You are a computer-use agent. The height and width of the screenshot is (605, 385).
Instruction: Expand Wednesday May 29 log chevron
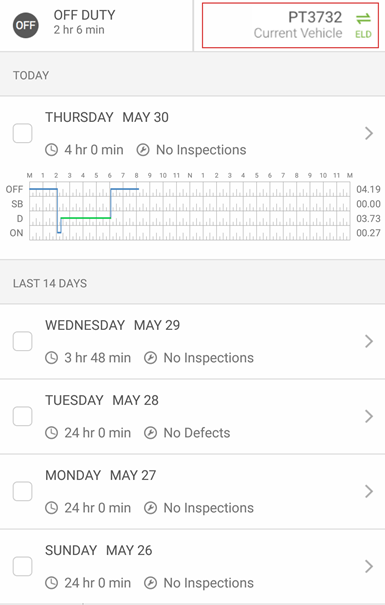pyautogui.click(x=369, y=341)
